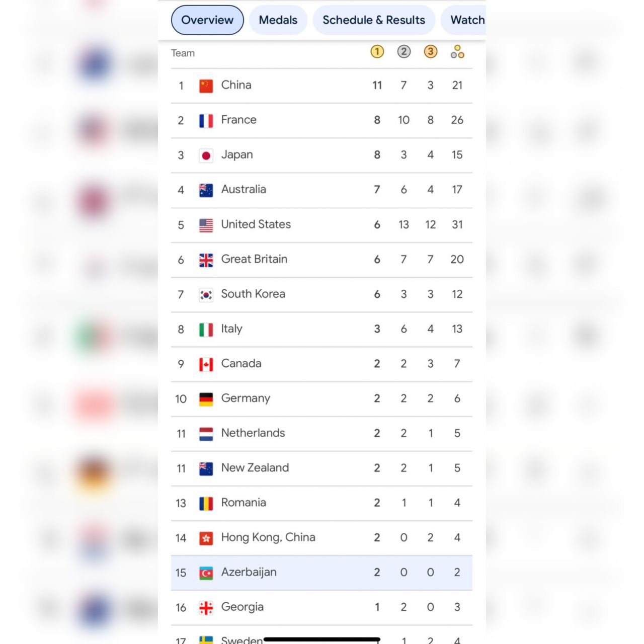The width and height of the screenshot is (644, 644).
Task: Open the Schedule & Results tab
Action: (374, 20)
